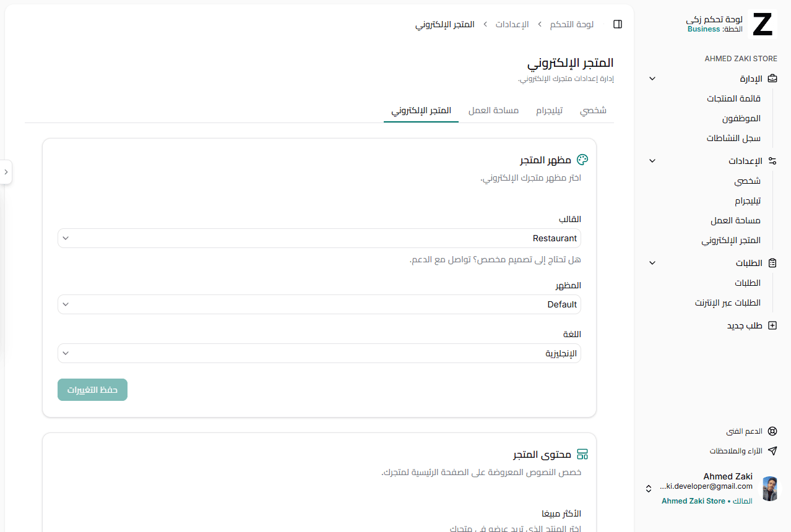Go to الإعدادات breadcrumb link
The height and width of the screenshot is (532, 791).
[512, 24]
